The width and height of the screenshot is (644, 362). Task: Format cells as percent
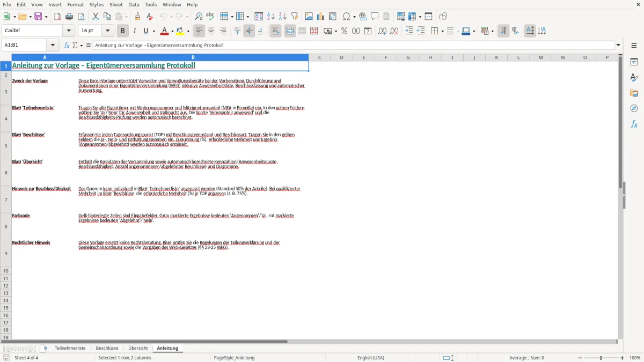point(344,31)
